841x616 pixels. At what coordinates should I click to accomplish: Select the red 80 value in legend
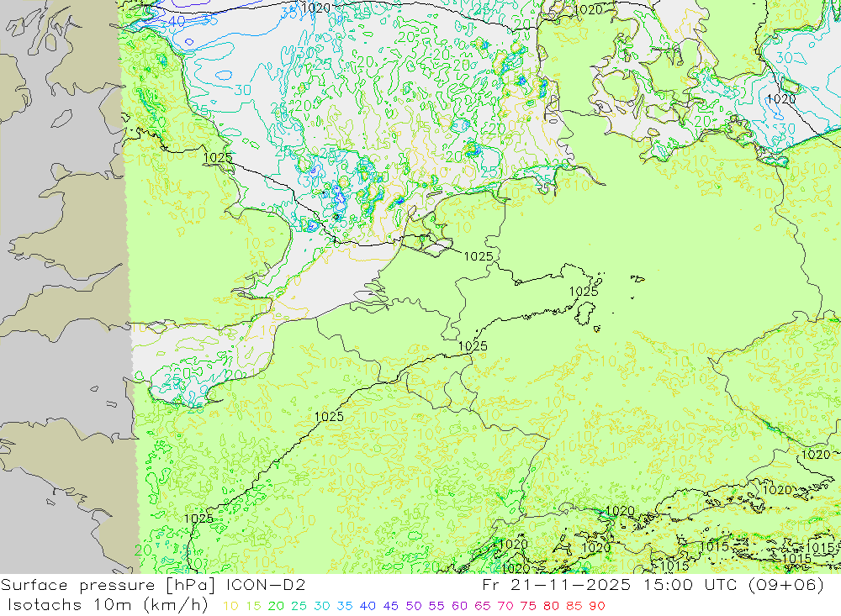click(x=552, y=606)
